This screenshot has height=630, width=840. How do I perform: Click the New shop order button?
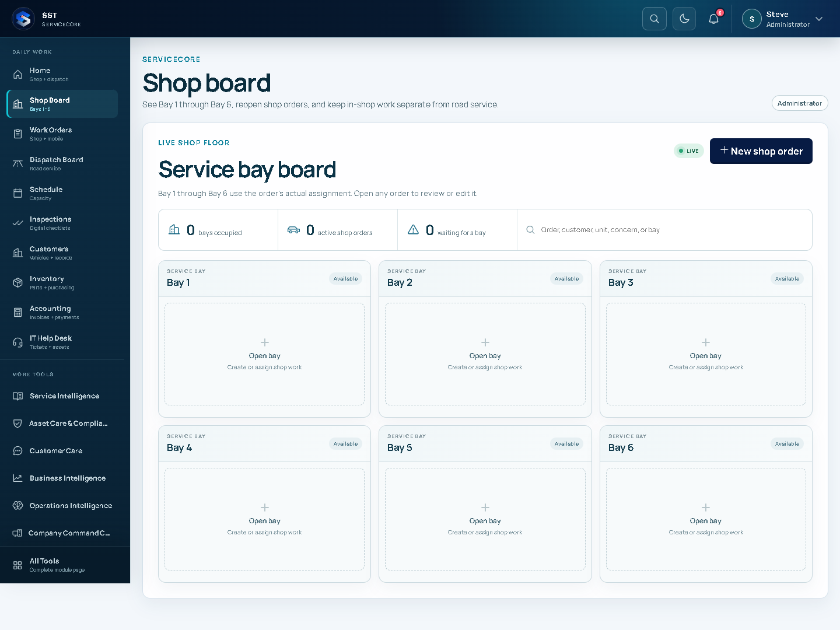pyautogui.click(x=761, y=151)
